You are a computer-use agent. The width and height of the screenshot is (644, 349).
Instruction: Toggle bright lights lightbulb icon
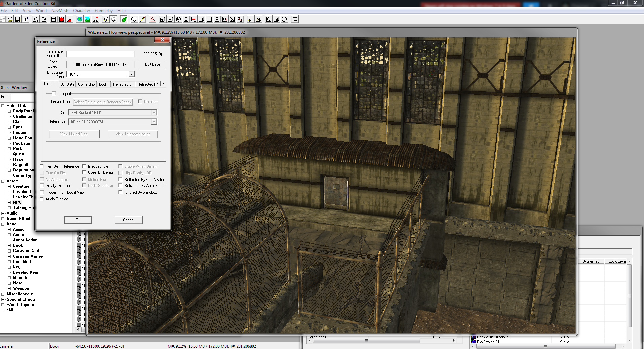106,20
